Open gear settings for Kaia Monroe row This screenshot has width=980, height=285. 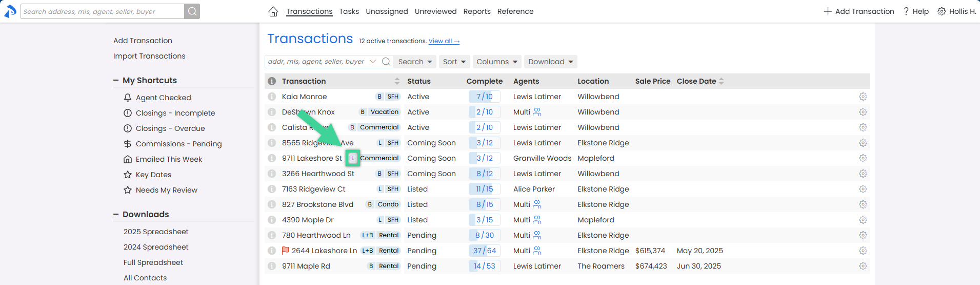(863, 97)
